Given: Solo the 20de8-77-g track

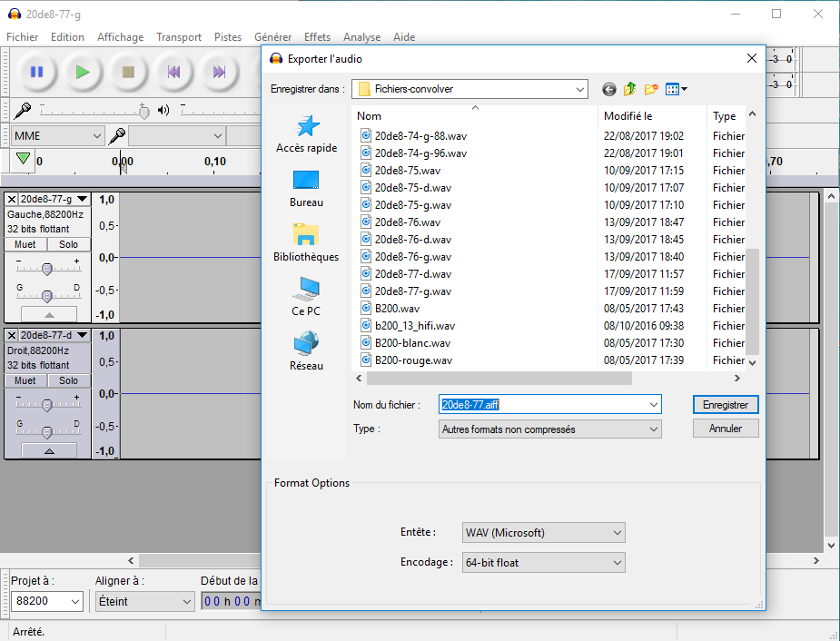Looking at the screenshot, I should pyautogui.click(x=69, y=244).
